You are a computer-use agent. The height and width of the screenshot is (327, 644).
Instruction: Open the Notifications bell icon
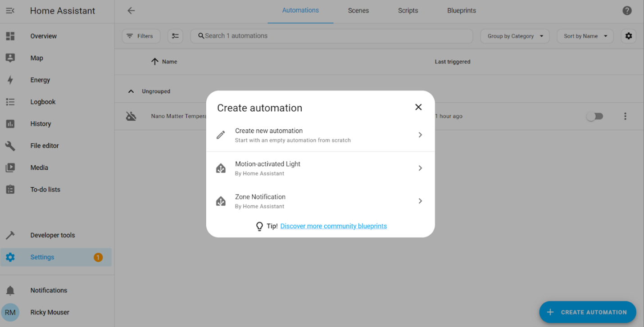tap(10, 291)
